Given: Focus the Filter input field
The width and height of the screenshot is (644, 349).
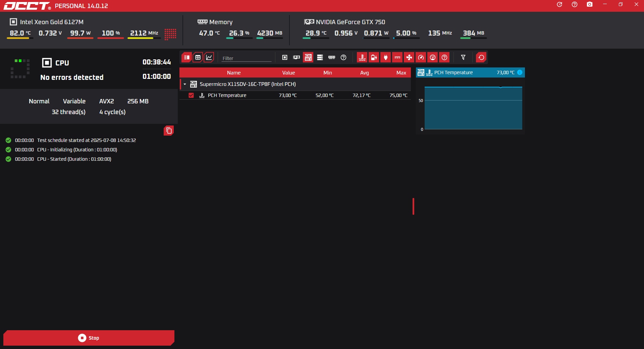Looking at the screenshot, I should 247,58.
